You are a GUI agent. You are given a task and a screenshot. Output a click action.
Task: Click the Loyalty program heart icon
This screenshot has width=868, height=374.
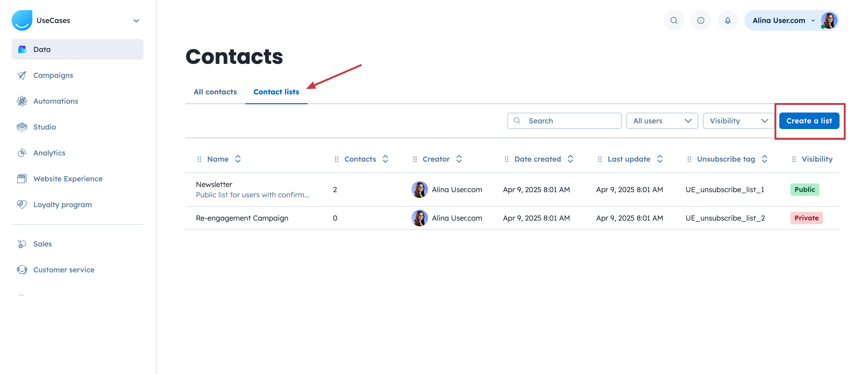click(22, 205)
